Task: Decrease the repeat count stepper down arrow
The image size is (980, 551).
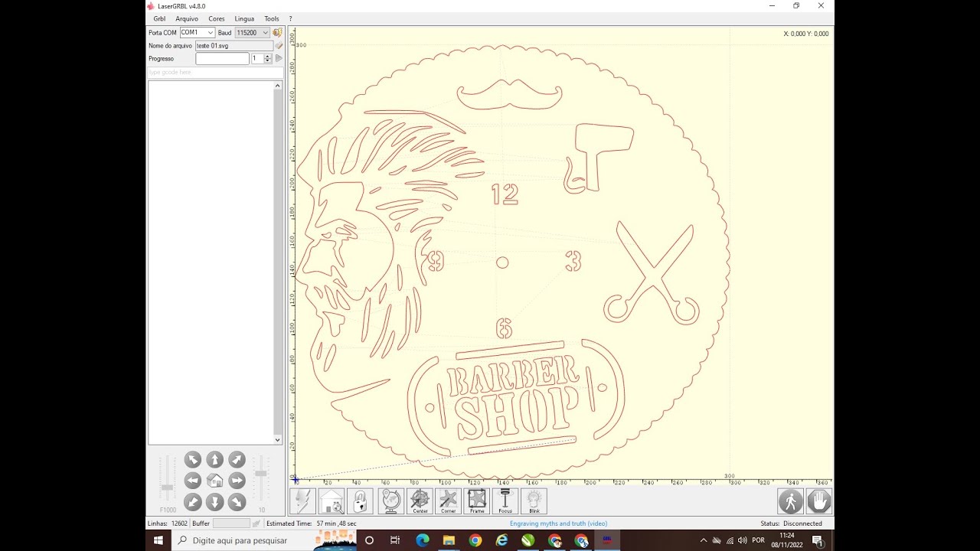Action: pyautogui.click(x=268, y=60)
